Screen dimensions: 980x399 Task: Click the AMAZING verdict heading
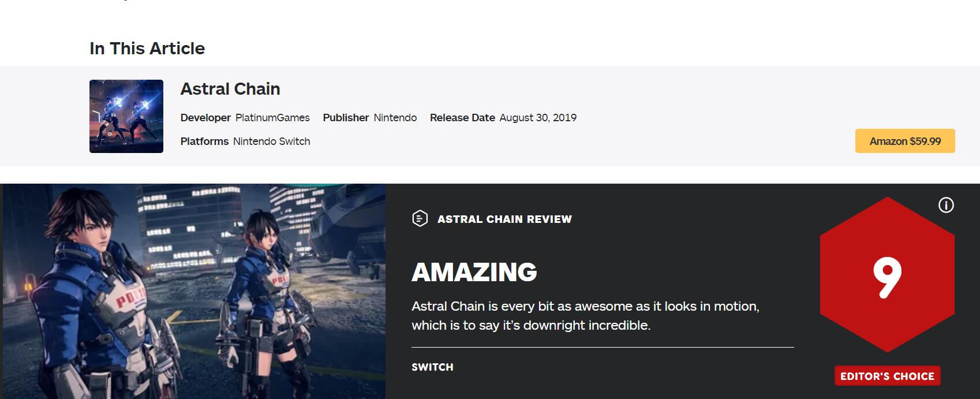[474, 272]
